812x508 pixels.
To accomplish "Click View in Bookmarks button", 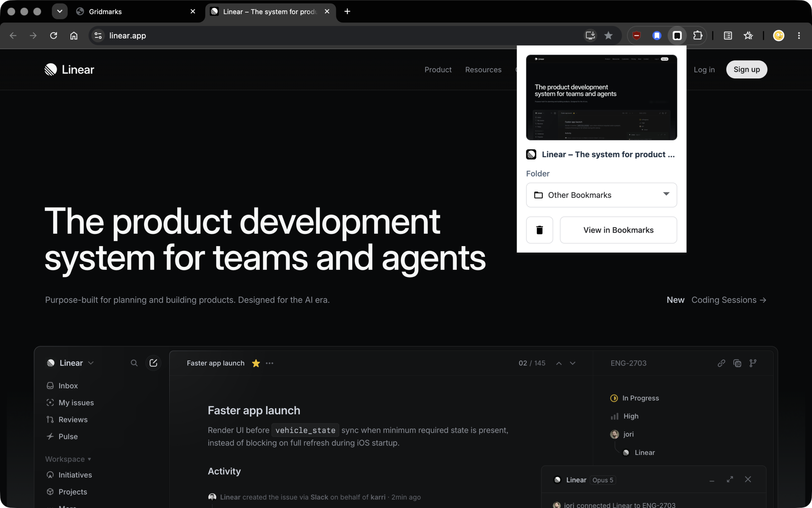I will tap(619, 230).
